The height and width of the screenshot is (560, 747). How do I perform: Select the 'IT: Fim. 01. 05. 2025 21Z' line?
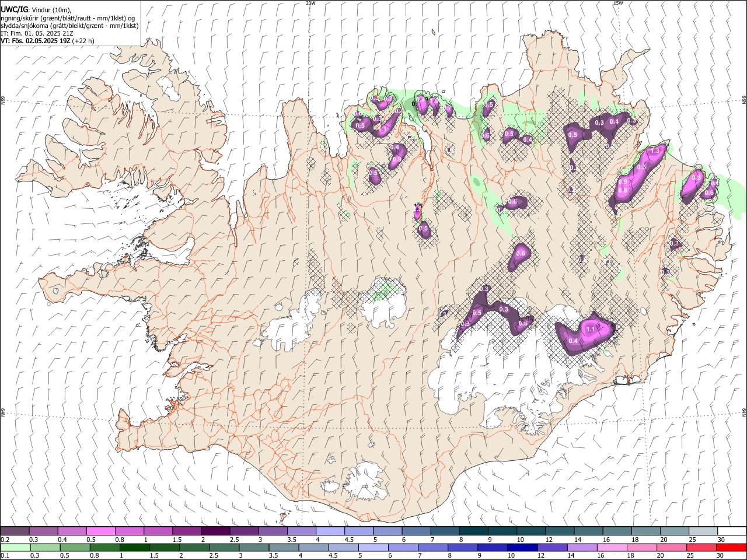tap(37, 33)
